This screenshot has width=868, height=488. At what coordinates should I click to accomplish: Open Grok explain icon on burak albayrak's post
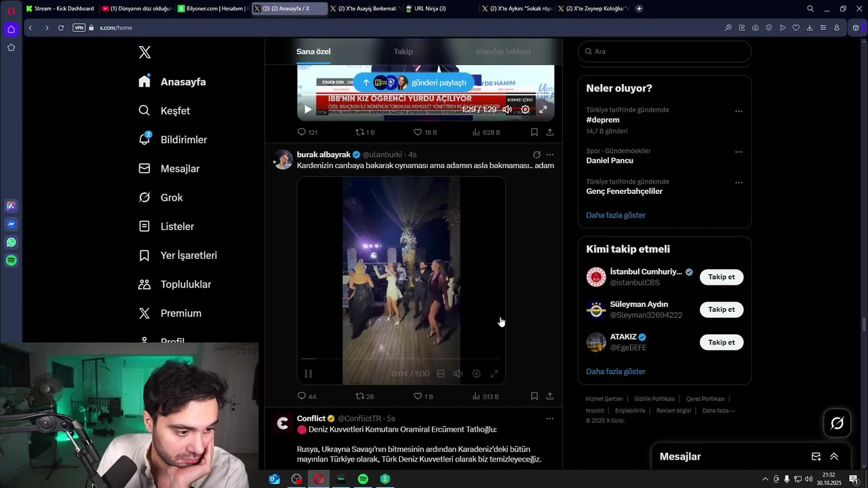point(536,155)
